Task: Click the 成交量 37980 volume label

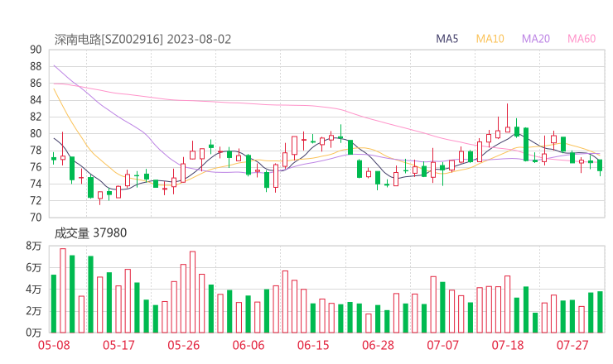Action: (90, 233)
